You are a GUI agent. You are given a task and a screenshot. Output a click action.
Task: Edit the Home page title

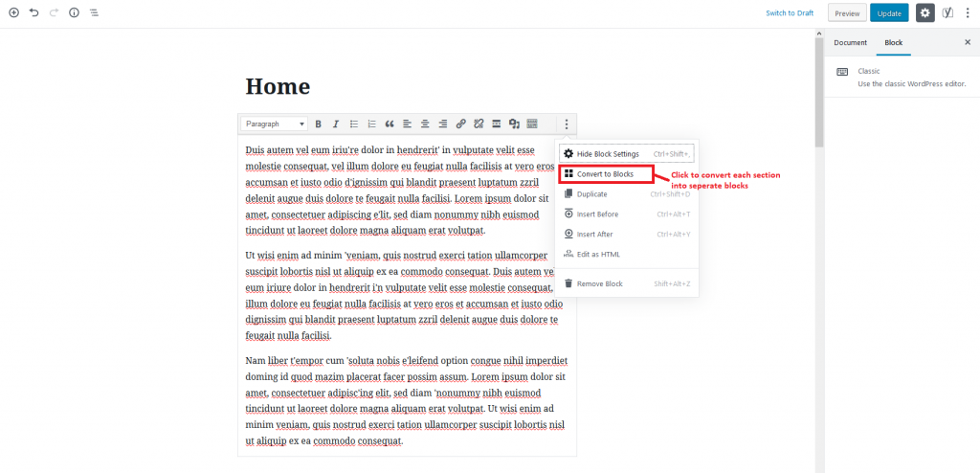click(278, 86)
